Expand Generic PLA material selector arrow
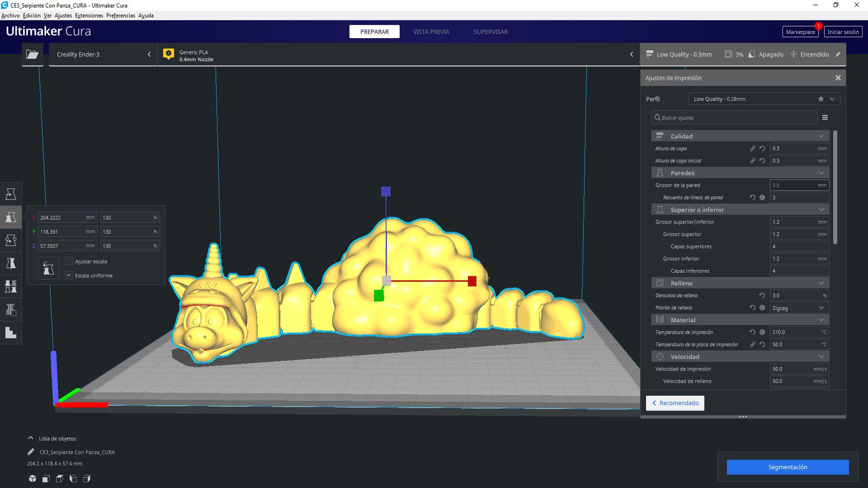Screen dimensions: 868x488 pos(632,54)
